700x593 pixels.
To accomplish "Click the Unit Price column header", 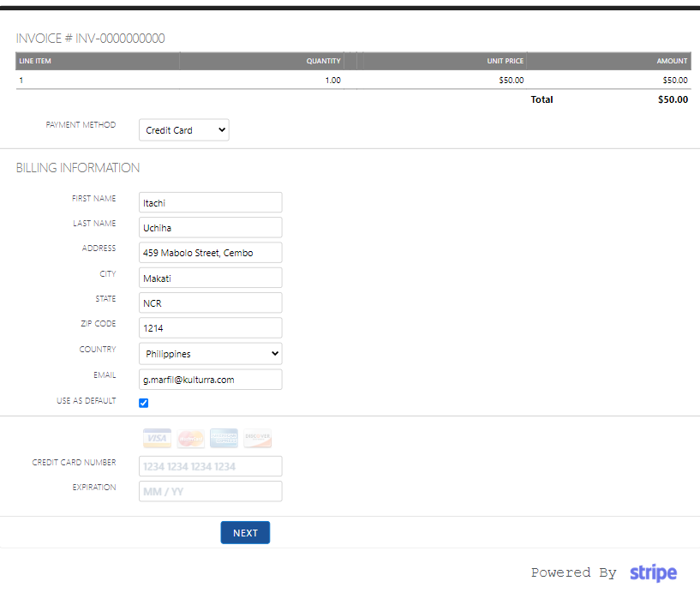I will pyautogui.click(x=505, y=61).
